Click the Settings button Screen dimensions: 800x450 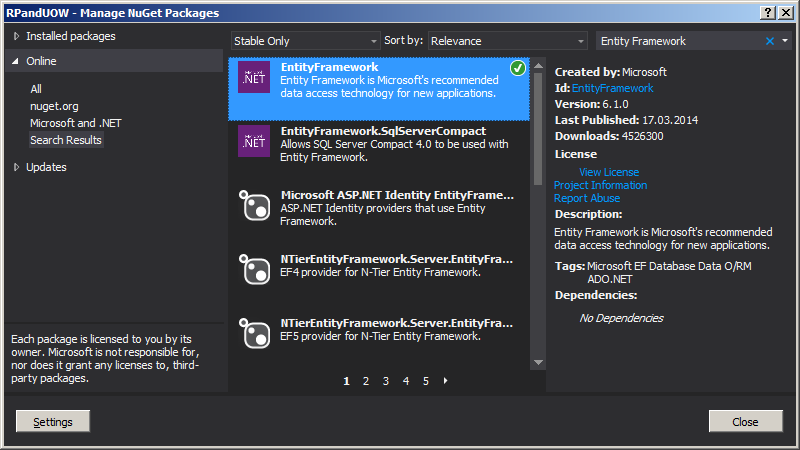click(x=53, y=422)
